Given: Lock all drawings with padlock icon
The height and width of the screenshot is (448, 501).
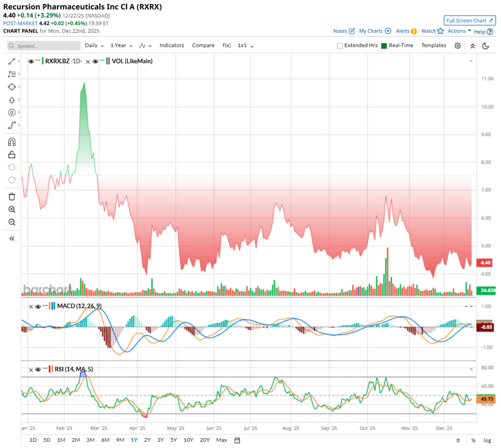Looking at the screenshot, I should (12, 155).
